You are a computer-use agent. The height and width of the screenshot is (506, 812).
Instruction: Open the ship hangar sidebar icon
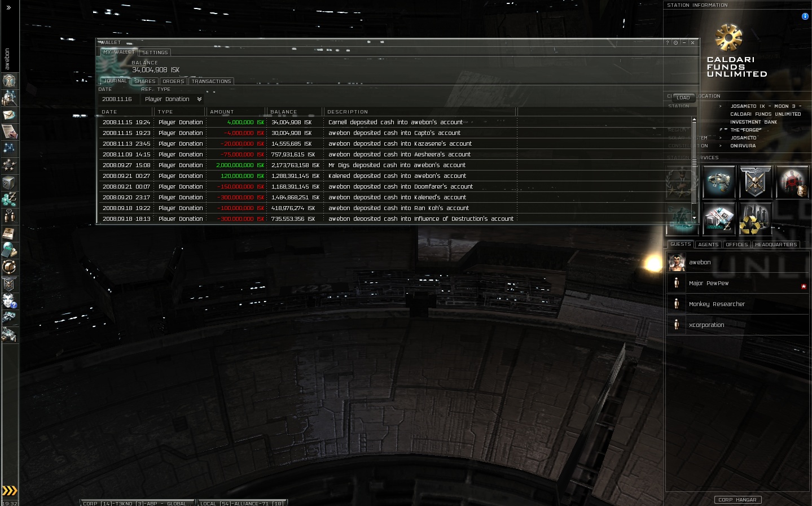(x=9, y=317)
